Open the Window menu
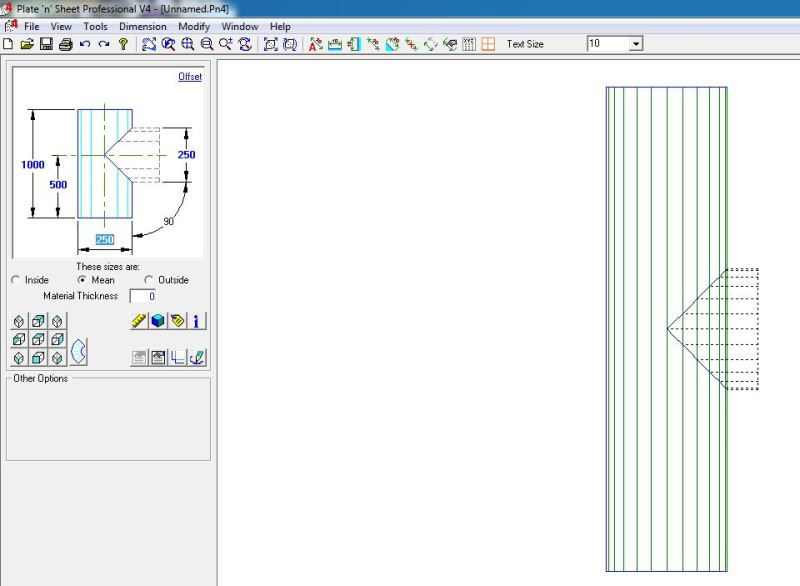Viewport: 800px width, 586px height. (x=240, y=27)
